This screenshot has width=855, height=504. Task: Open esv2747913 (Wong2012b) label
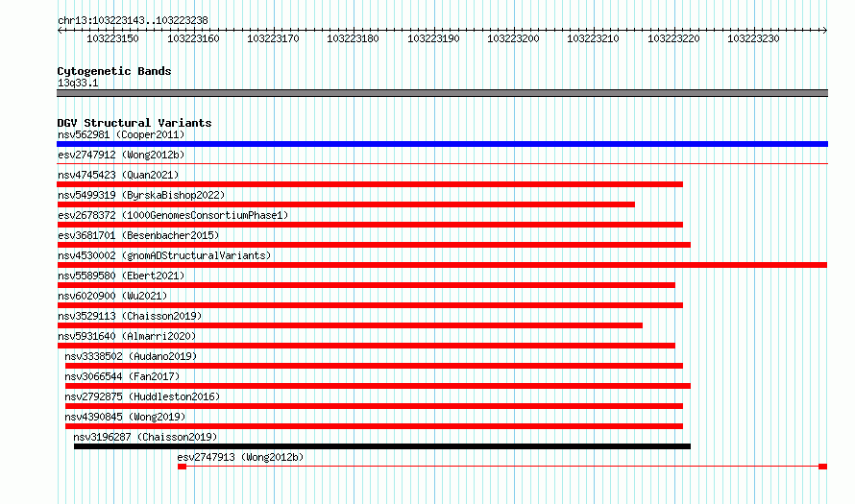(240, 457)
